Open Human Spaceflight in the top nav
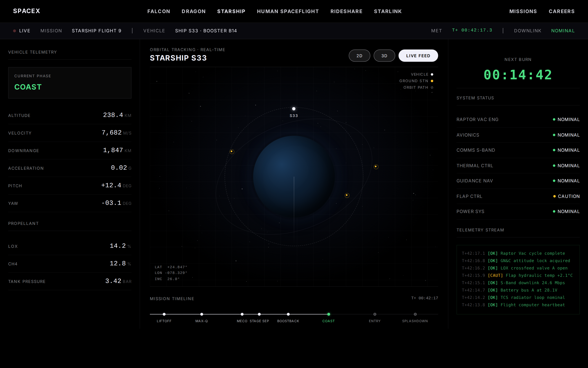This screenshot has height=368, width=588. (x=288, y=11)
